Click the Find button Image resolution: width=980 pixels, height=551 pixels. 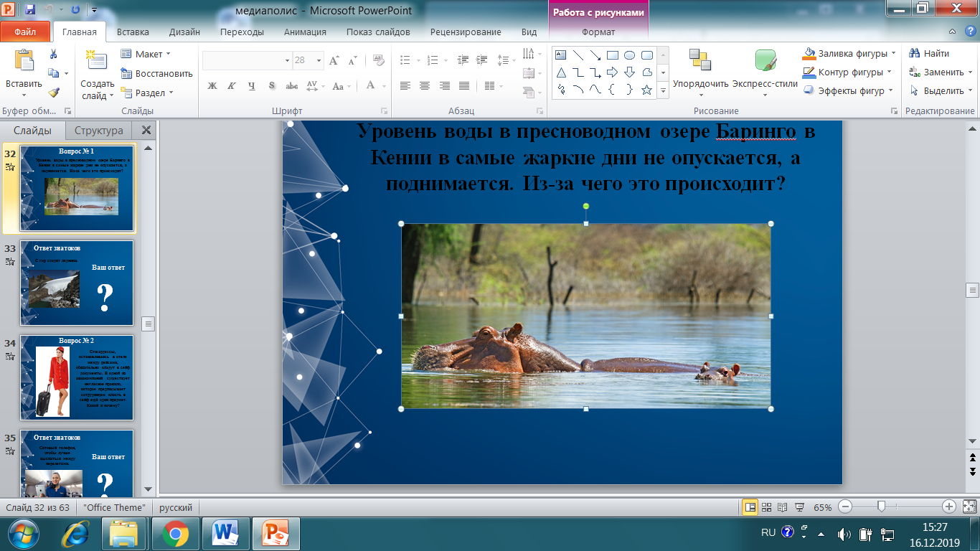929,54
